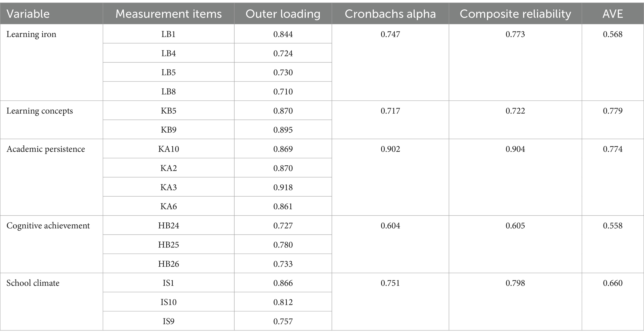
Task: Click the Composite reliability header
Action: tap(515, 14)
